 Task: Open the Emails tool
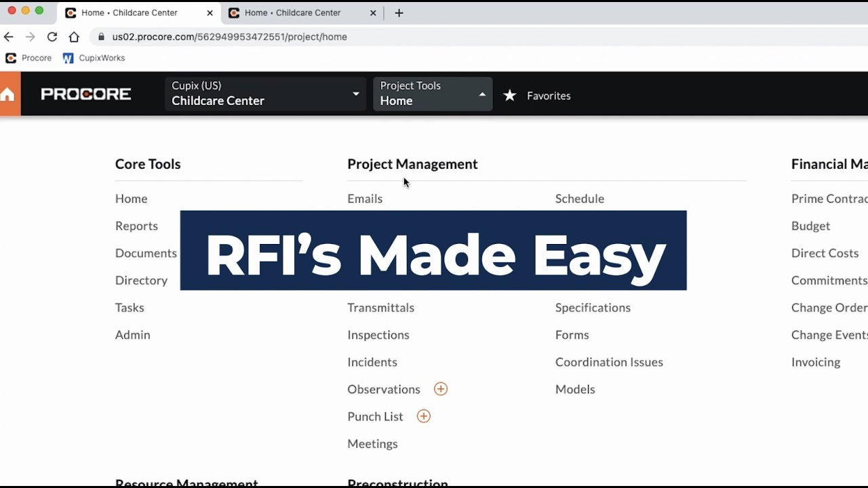coord(365,199)
